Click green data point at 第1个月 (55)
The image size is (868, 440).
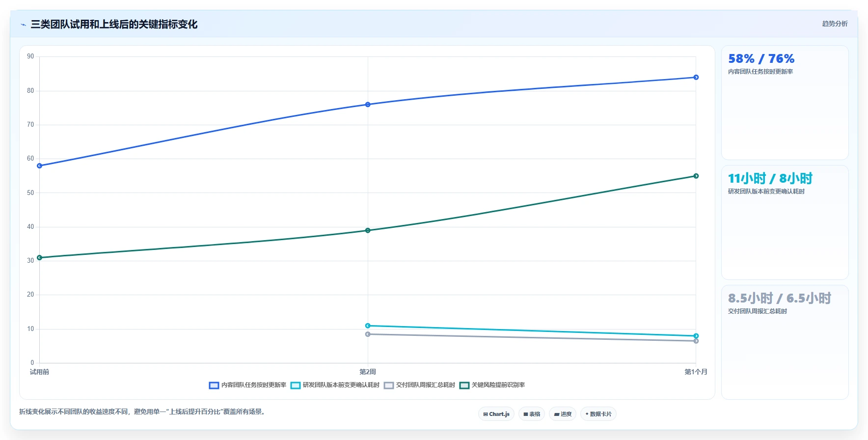696,176
